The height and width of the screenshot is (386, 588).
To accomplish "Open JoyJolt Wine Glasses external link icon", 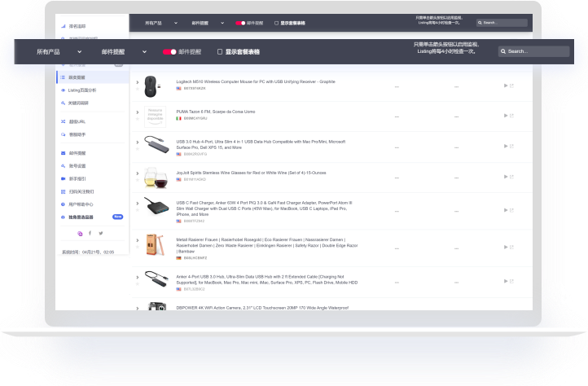I will [511, 177].
